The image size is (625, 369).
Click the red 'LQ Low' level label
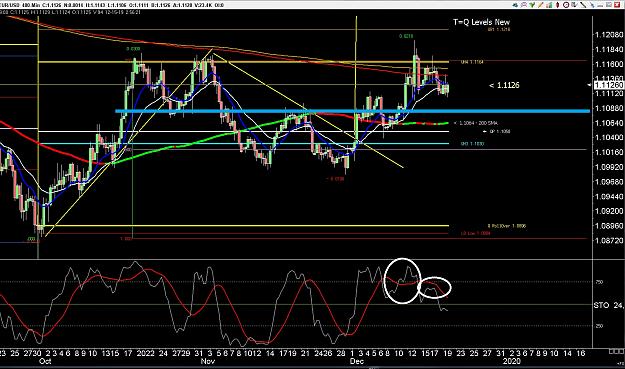point(476,233)
